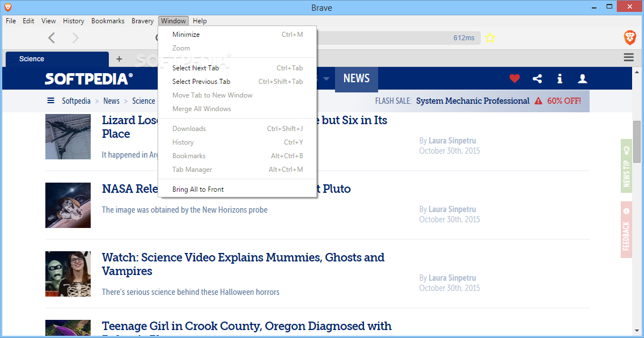The width and height of the screenshot is (644, 338).
Task: Go back with the left arrow
Action: coord(52,38)
